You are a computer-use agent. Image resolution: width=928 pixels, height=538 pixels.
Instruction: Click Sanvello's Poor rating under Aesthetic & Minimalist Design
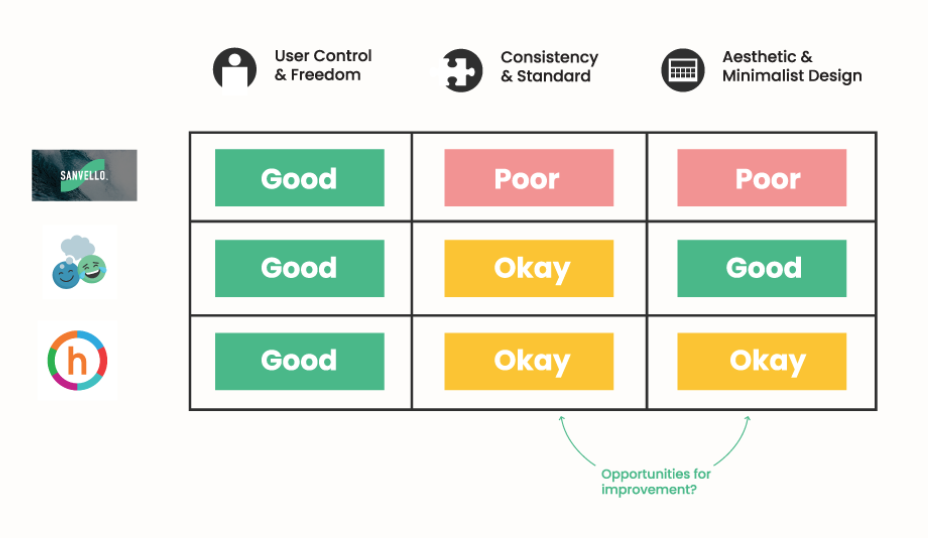point(762,178)
